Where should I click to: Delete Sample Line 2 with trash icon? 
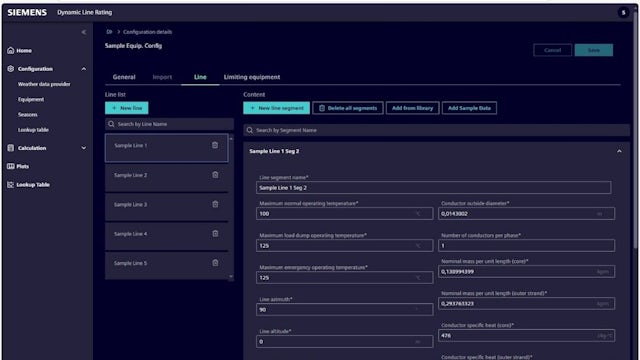215,175
